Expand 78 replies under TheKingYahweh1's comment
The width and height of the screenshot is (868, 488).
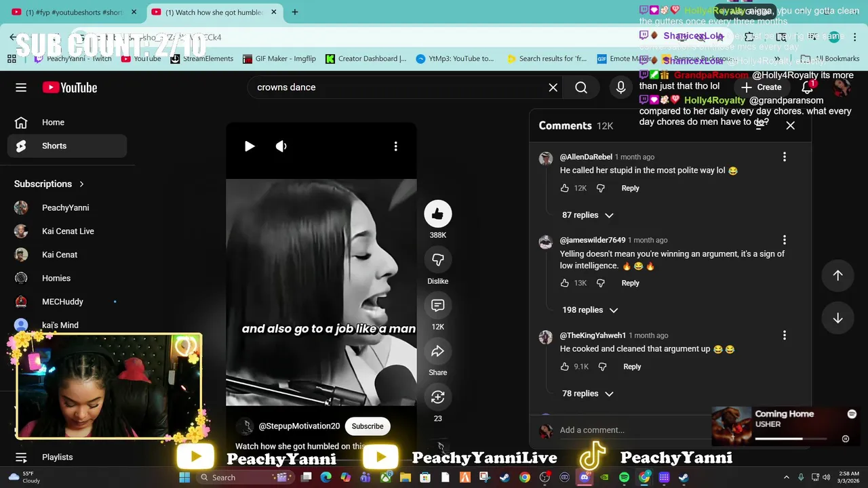[587, 394]
